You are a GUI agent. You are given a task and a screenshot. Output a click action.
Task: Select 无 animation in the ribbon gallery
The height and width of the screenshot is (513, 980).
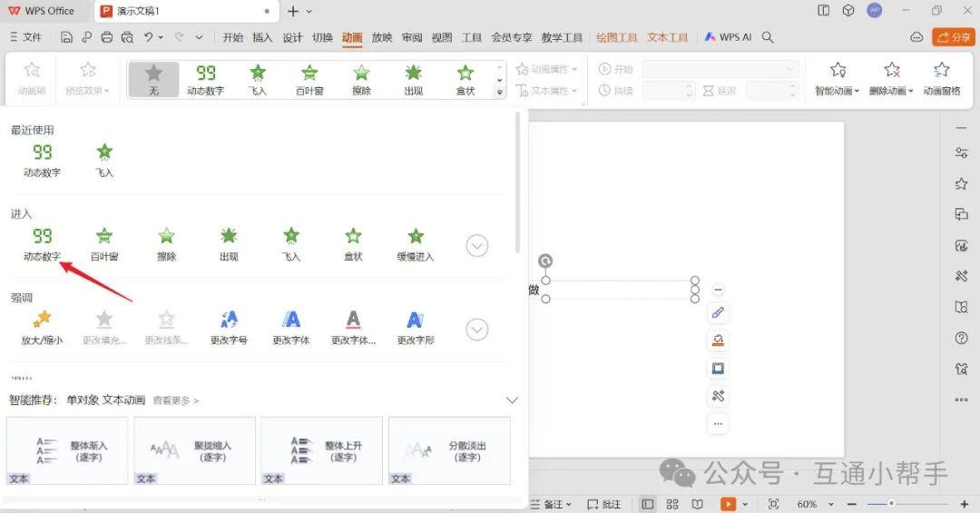coord(153,80)
